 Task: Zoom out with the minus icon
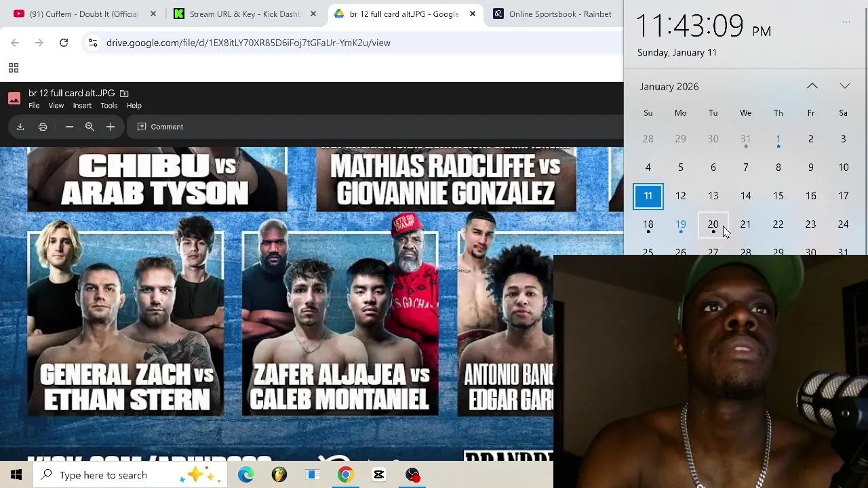[69, 127]
